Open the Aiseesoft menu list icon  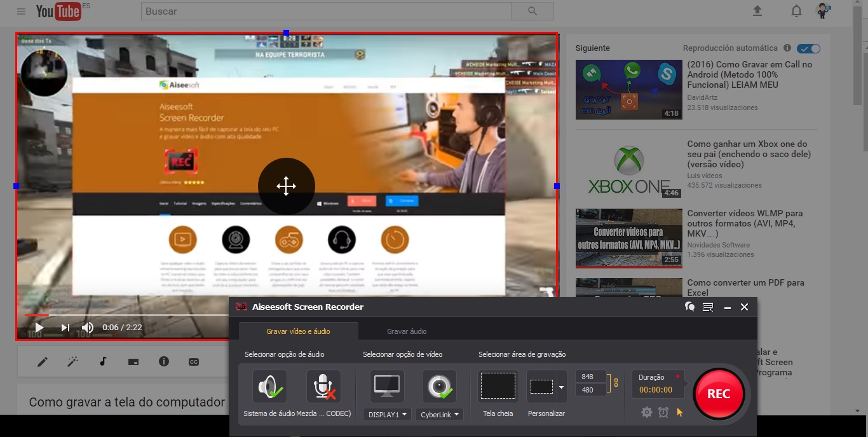[x=708, y=307]
